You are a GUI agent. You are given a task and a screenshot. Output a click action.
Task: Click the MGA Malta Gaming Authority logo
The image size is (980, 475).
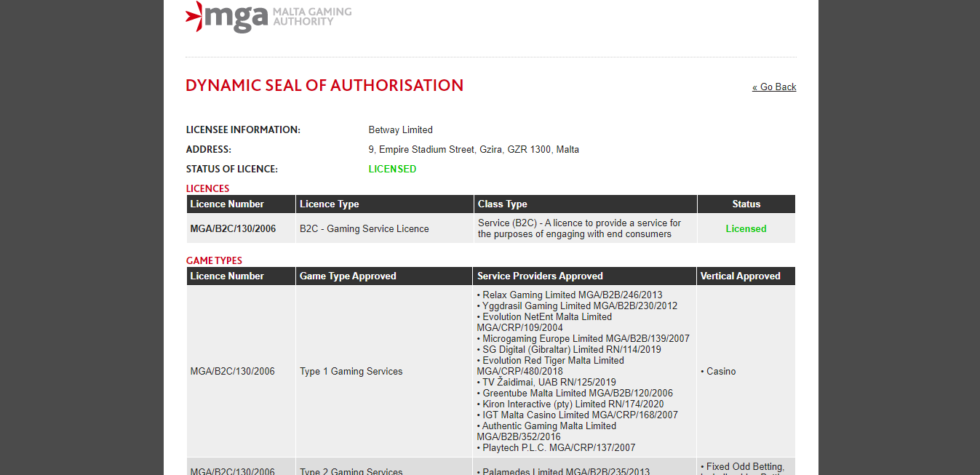point(268,16)
